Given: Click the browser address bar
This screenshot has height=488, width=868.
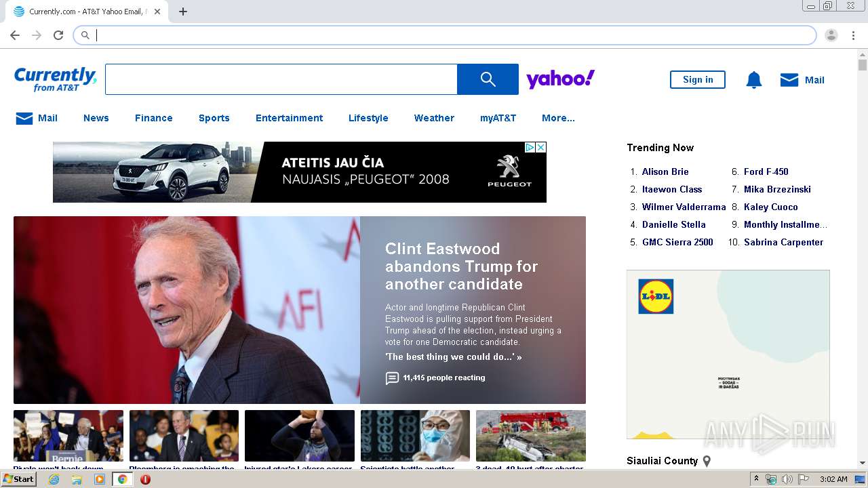Looking at the screenshot, I should pos(445,35).
